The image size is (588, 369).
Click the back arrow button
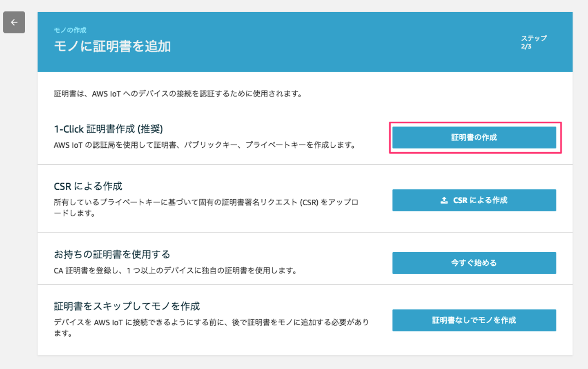click(14, 22)
